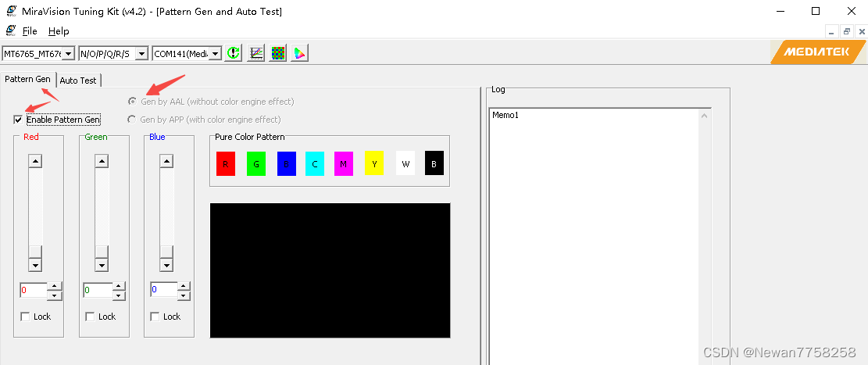Pick the yellow Y pure color pattern
This screenshot has width=868, height=365.
click(374, 163)
